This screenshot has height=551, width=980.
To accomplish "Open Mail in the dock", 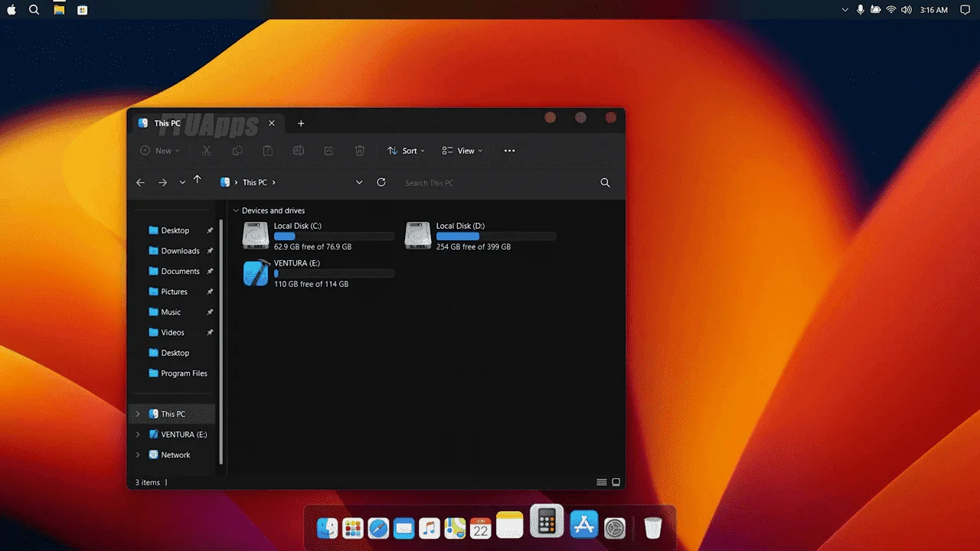I will pos(404,528).
